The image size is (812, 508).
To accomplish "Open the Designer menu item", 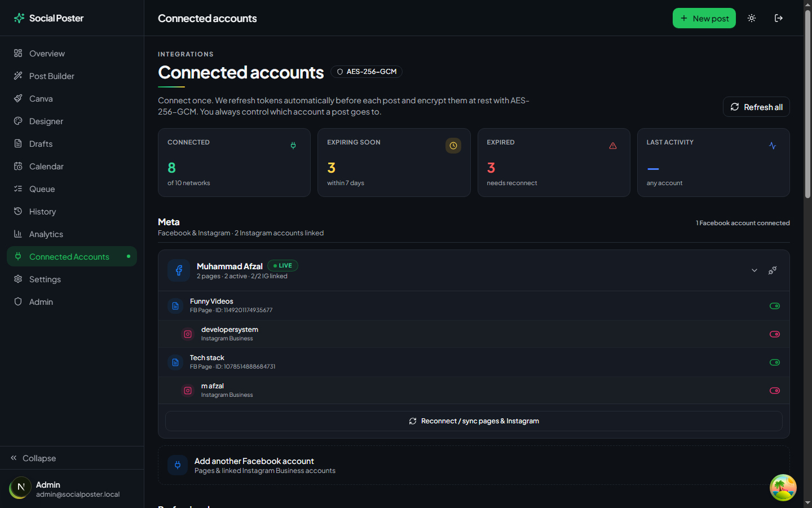I will 72,121.
